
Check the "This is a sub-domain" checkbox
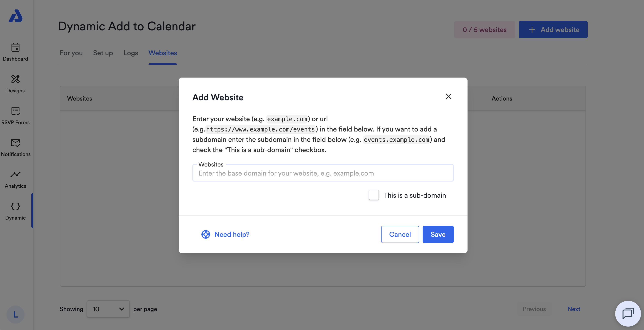374,195
